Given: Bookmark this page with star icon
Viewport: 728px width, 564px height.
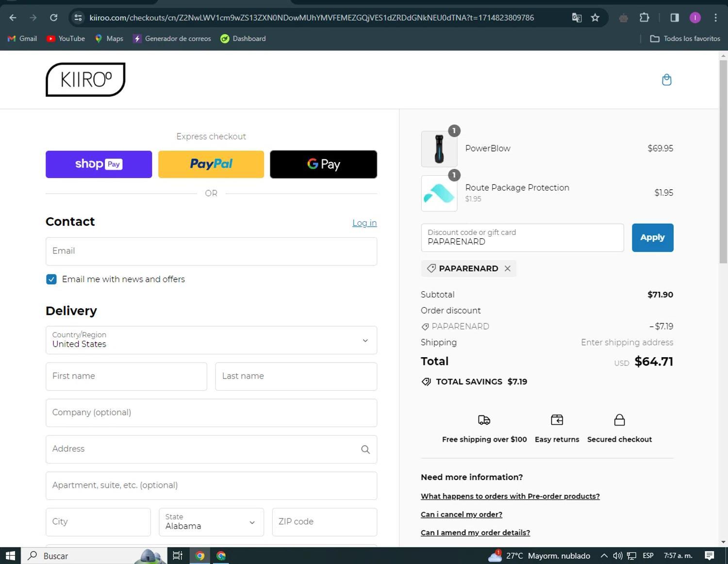Looking at the screenshot, I should coord(595,18).
